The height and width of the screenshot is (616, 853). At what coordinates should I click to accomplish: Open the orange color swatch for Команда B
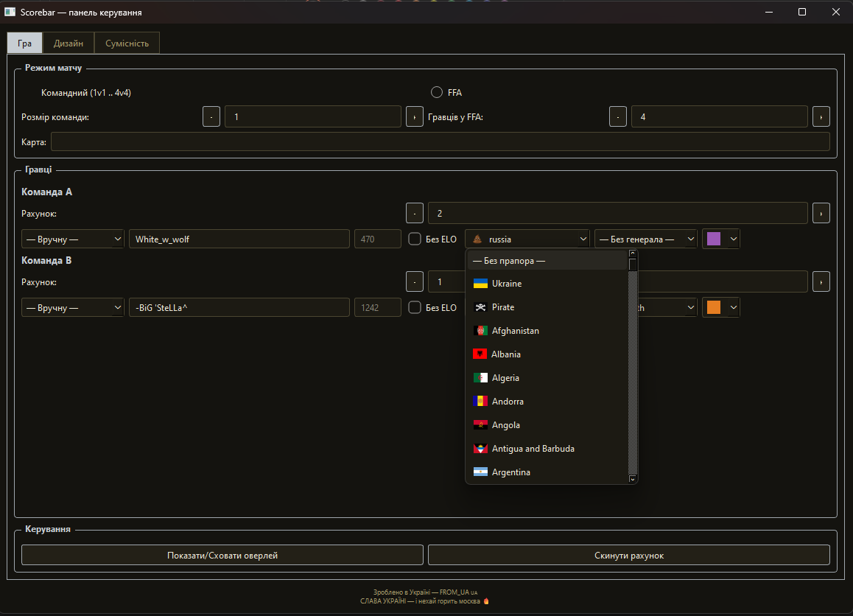click(721, 307)
